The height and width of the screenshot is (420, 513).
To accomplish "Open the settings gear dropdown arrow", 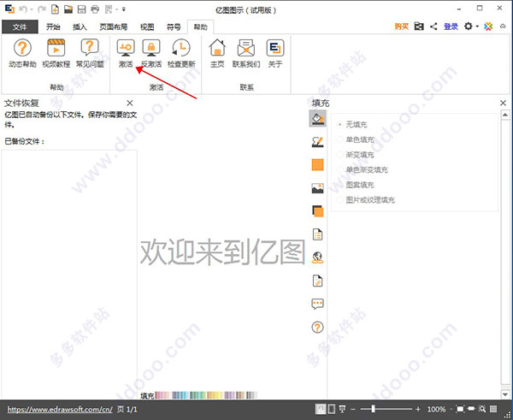I will 477,27.
